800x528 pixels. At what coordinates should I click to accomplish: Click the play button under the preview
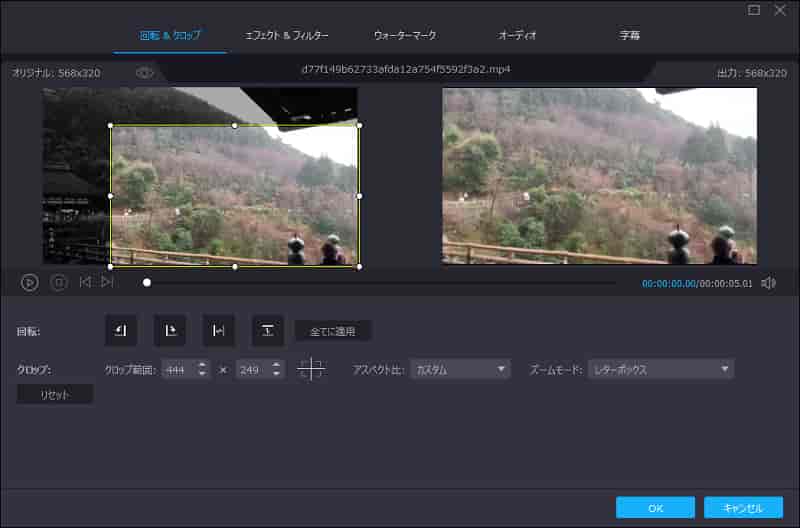[x=30, y=283]
